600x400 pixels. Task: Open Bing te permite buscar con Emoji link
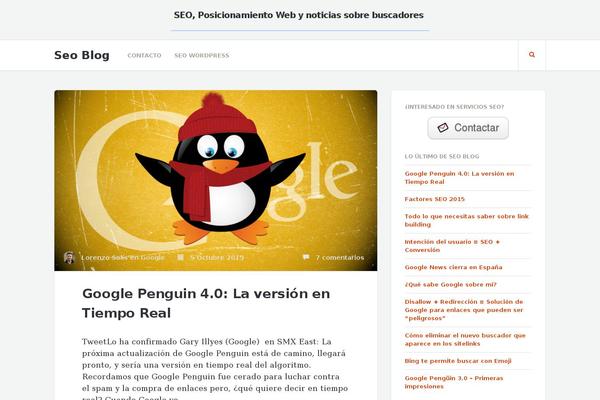point(458,361)
